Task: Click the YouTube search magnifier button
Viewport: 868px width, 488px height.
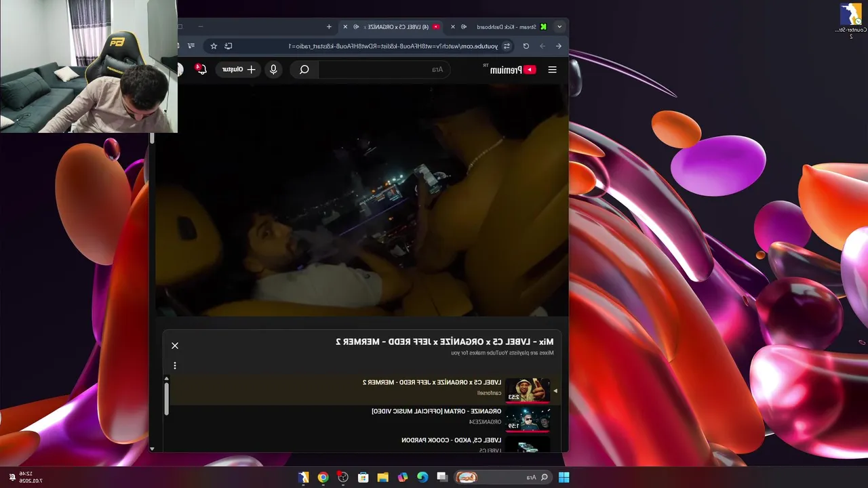Action: click(304, 69)
